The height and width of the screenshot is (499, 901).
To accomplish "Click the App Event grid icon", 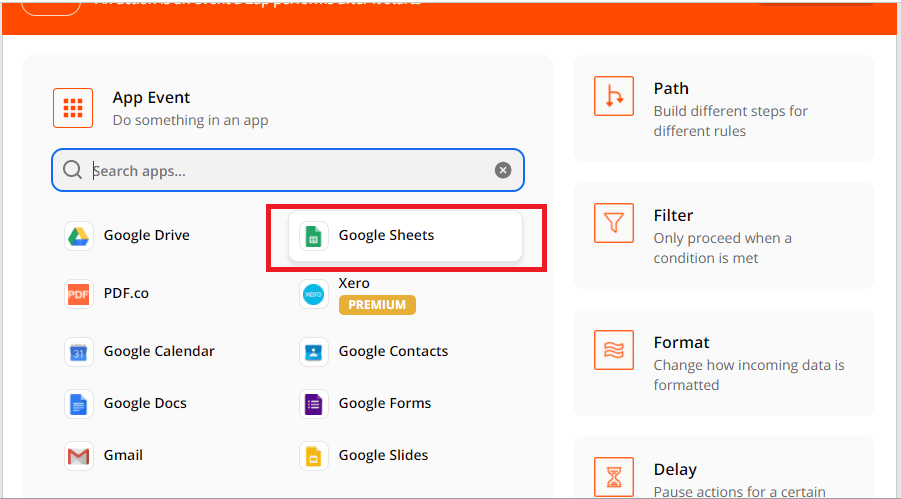I will click(73, 108).
